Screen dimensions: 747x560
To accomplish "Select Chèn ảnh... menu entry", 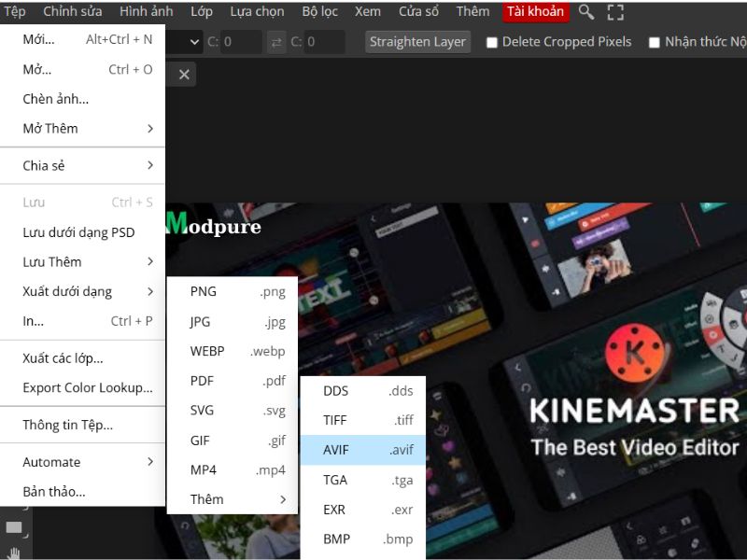I will 82,99.
